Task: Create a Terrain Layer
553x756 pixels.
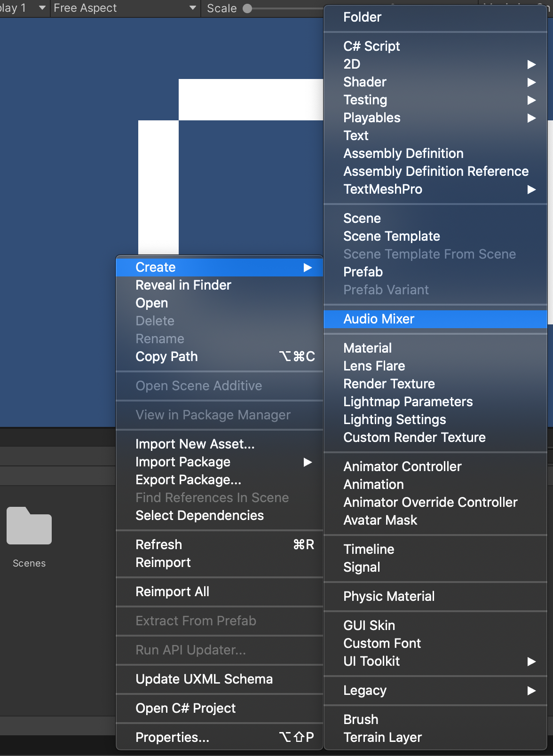Action: (x=435, y=737)
